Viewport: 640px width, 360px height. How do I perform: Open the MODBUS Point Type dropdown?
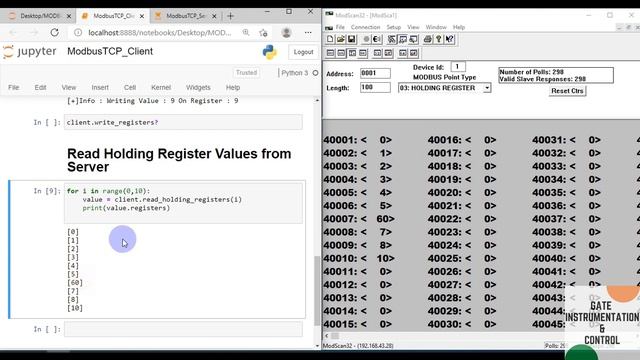[x=487, y=88]
